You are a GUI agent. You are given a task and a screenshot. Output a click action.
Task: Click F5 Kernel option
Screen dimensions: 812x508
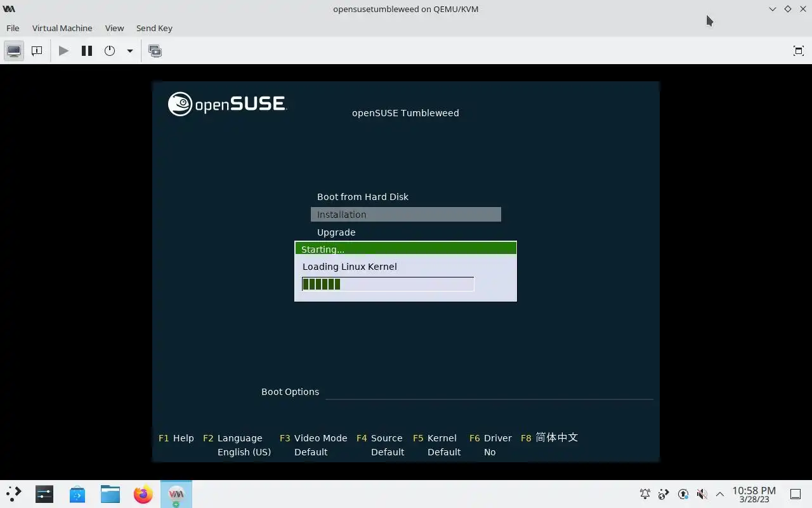click(435, 438)
